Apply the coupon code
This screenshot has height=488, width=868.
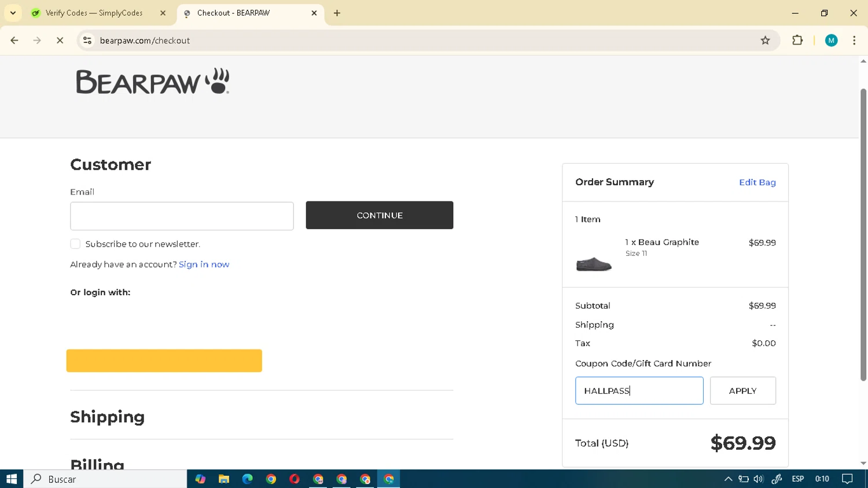743,391
